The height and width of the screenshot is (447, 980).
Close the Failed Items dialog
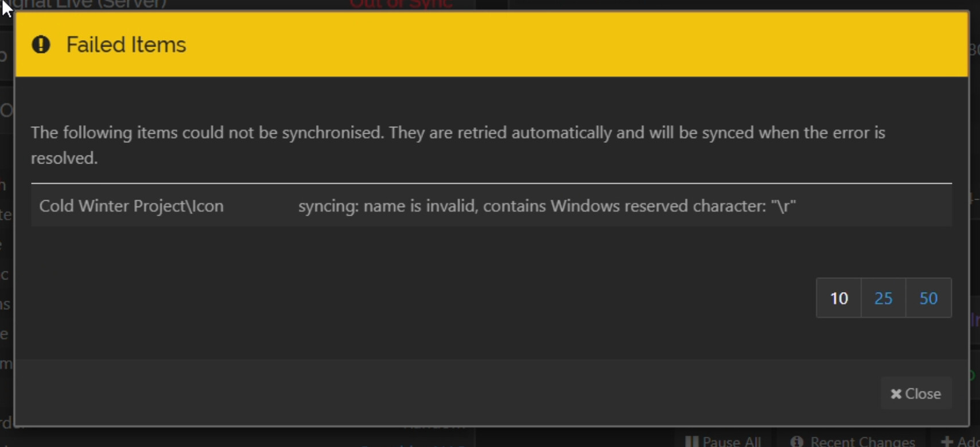point(916,394)
